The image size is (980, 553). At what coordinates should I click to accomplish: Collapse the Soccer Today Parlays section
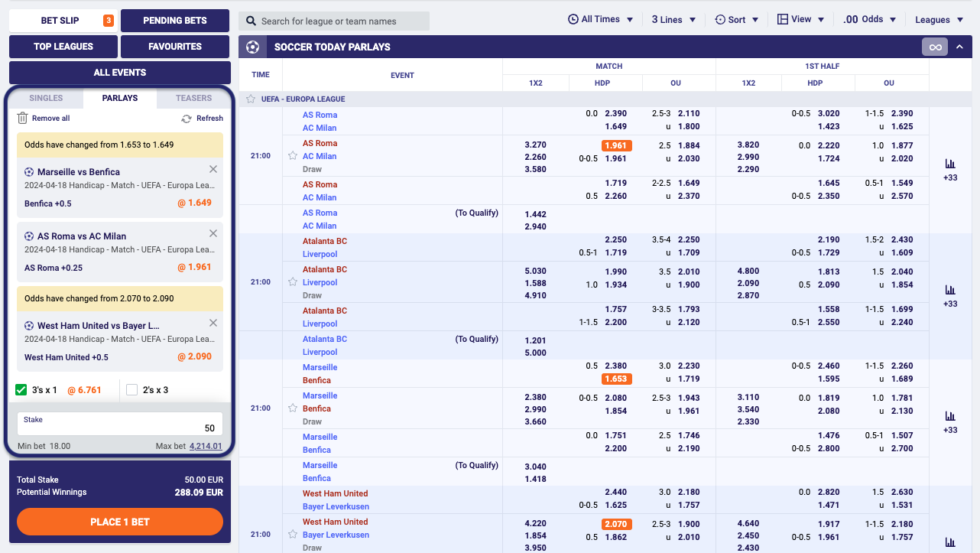(959, 47)
